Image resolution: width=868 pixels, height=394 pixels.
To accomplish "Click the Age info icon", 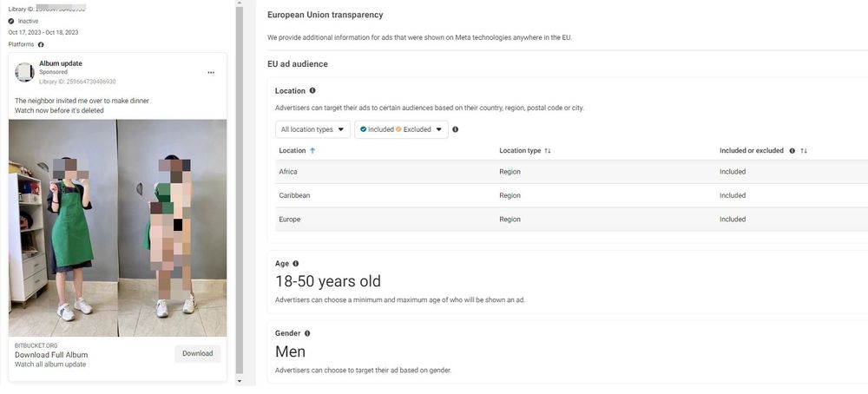I will click(x=296, y=263).
